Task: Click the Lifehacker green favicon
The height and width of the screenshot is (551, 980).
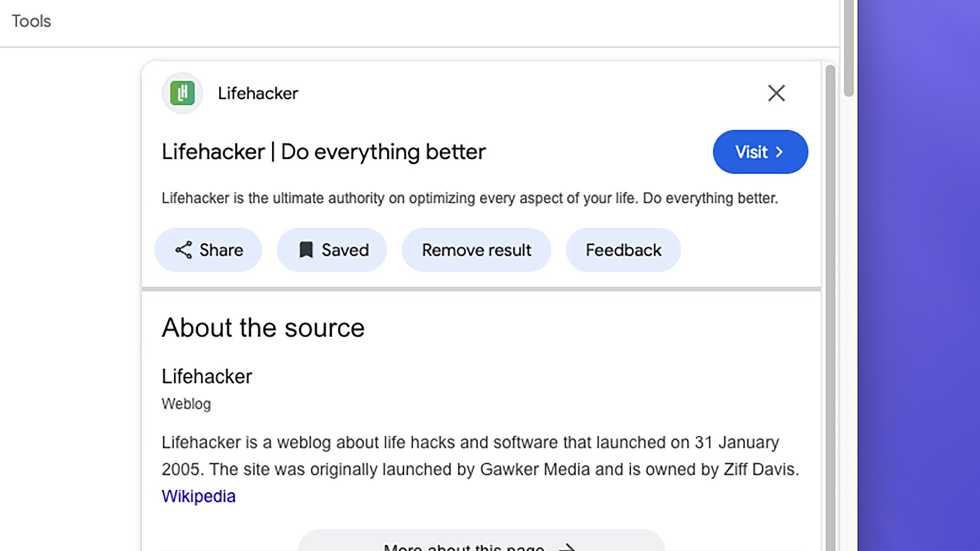Action: tap(182, 93)
